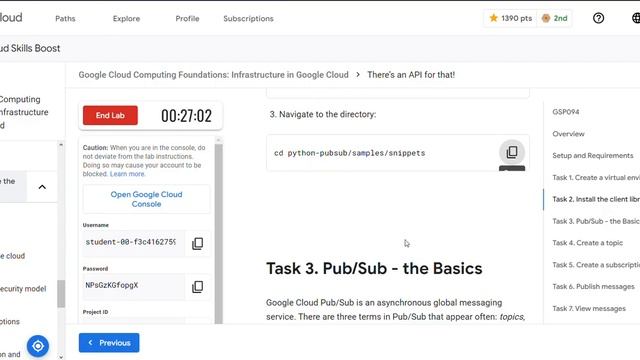Collapse the sidebar section chevron

coord(42,187)
